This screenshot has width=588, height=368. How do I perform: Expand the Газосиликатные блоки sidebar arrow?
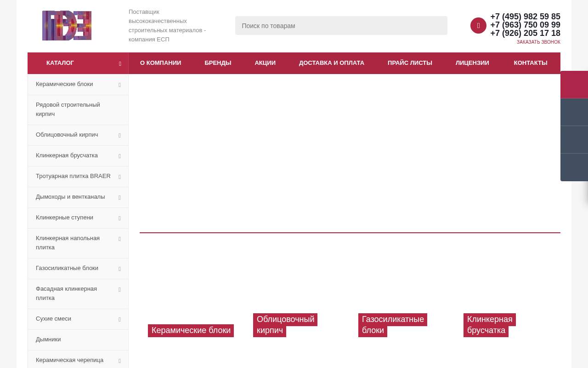119,269
